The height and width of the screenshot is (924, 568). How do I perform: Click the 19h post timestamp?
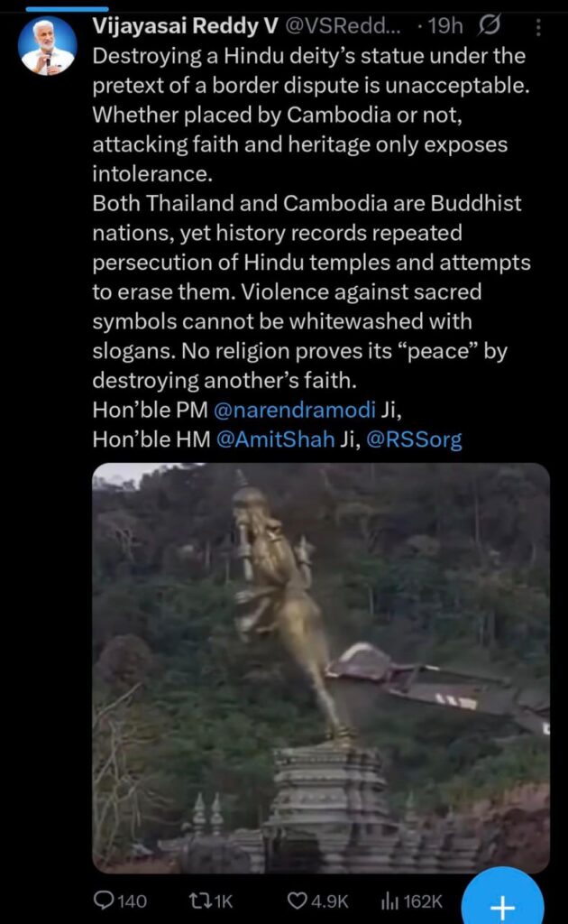[x=445, y=26]
